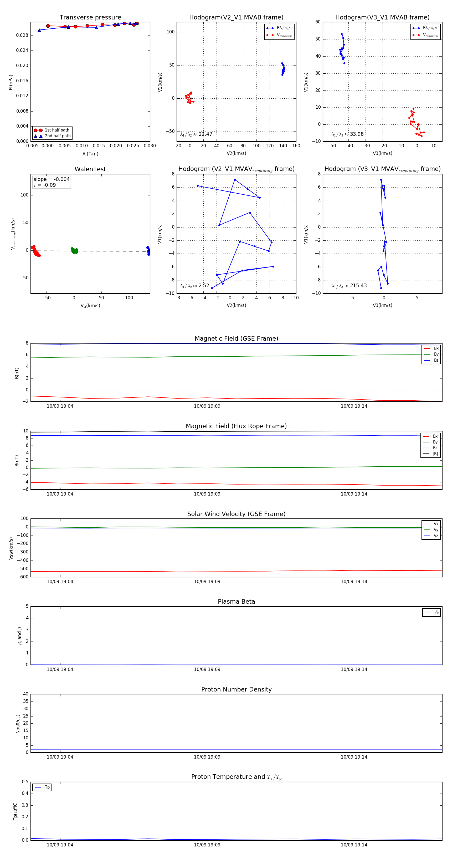
Task: Click the "Proton Number Density" title
Action: (236, 689)
